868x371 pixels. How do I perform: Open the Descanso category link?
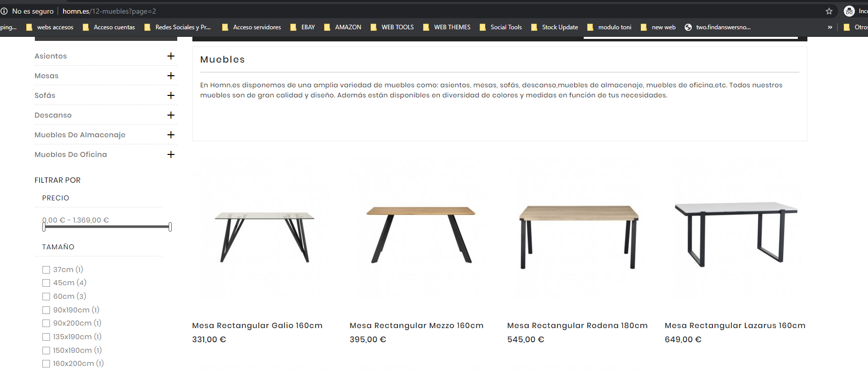[x=53, y=115]
